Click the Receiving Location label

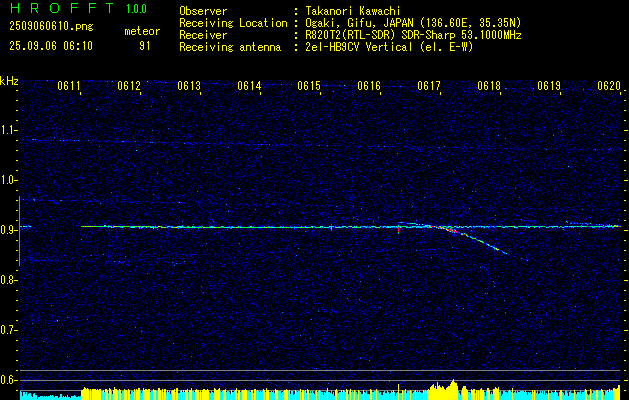pyautogui.click(x=233, y=23)
